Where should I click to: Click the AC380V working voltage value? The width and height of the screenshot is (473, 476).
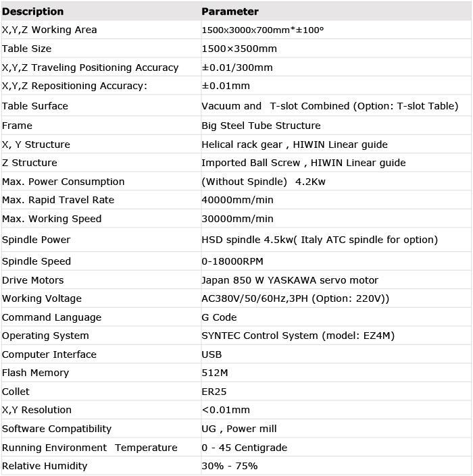[295, 298]
